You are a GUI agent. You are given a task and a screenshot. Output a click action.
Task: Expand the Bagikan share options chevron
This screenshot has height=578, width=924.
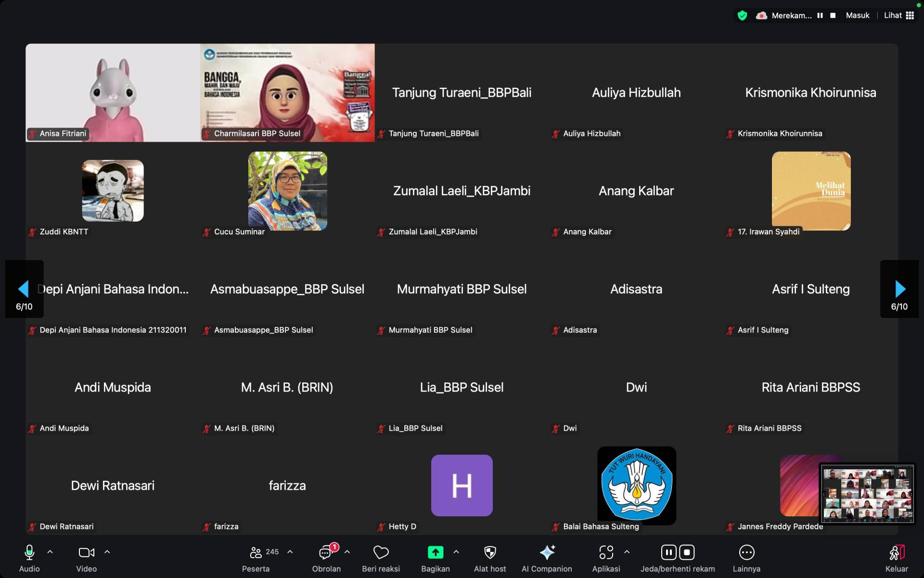click(456, 552)
